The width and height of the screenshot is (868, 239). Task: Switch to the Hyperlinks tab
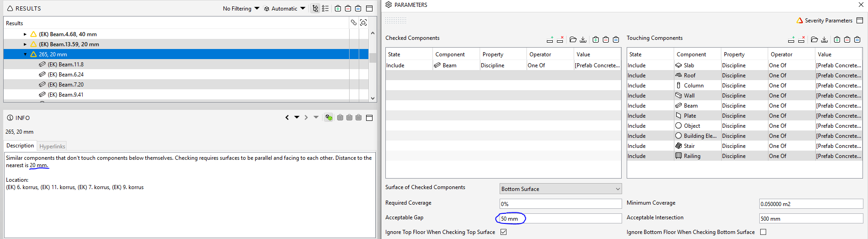tap(52, 146)
